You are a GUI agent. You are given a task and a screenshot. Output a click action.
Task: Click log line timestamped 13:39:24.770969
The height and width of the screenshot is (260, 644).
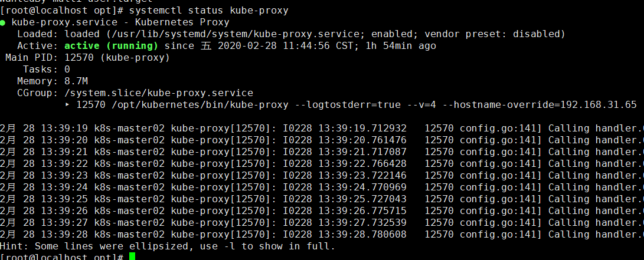click(x=322, y=187)
